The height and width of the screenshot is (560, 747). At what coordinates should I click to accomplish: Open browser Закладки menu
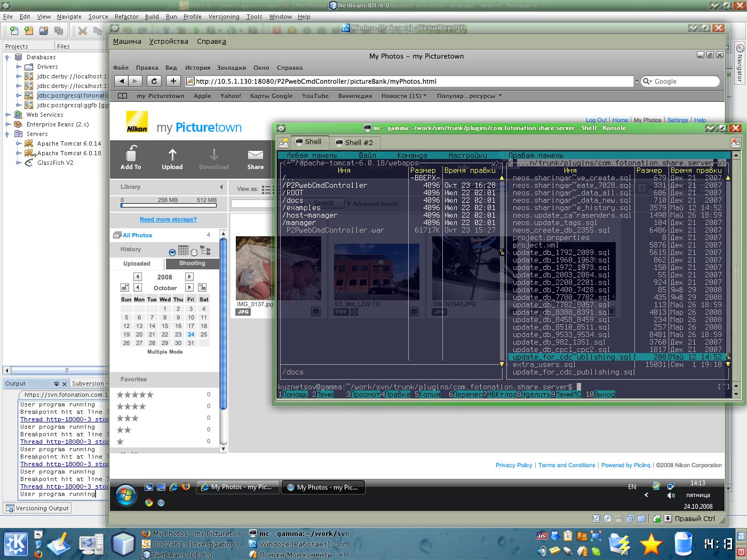[231, 68]
